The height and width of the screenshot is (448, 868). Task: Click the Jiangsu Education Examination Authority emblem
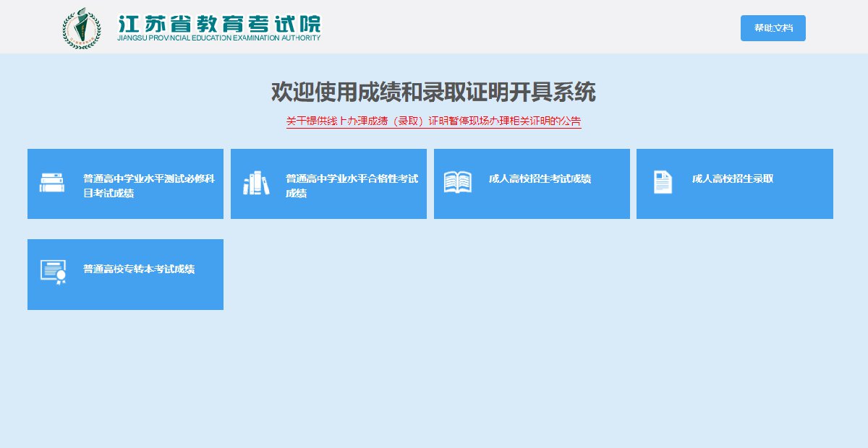(x=82, y=28)
